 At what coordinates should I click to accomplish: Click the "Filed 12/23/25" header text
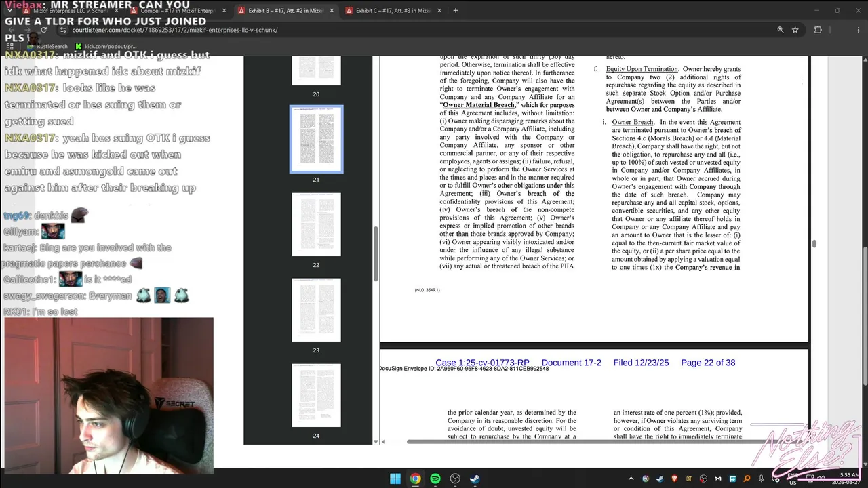tap(641, 363)
